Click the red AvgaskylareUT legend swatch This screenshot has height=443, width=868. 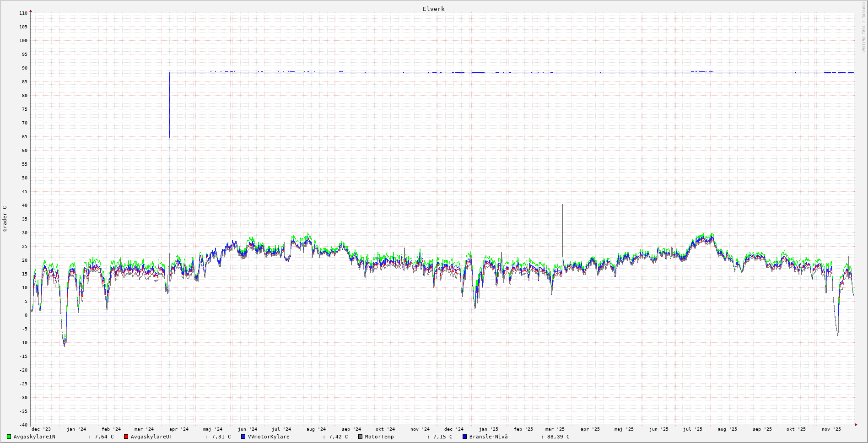pyautogui.click(x=126, y=437)
